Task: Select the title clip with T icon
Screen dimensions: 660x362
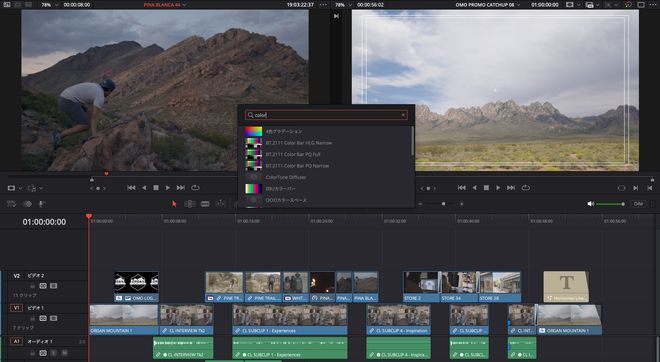Action: (566, 287)
